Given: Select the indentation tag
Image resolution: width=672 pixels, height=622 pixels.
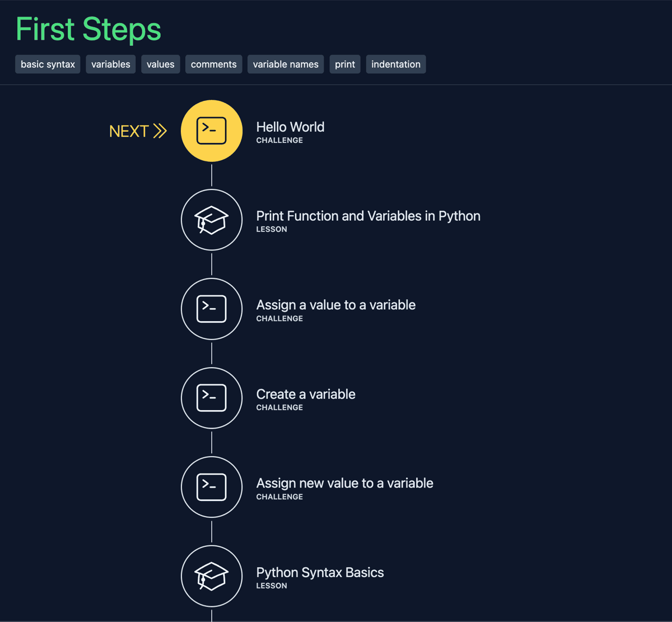Looking at the screenshot, I should 396,64.
